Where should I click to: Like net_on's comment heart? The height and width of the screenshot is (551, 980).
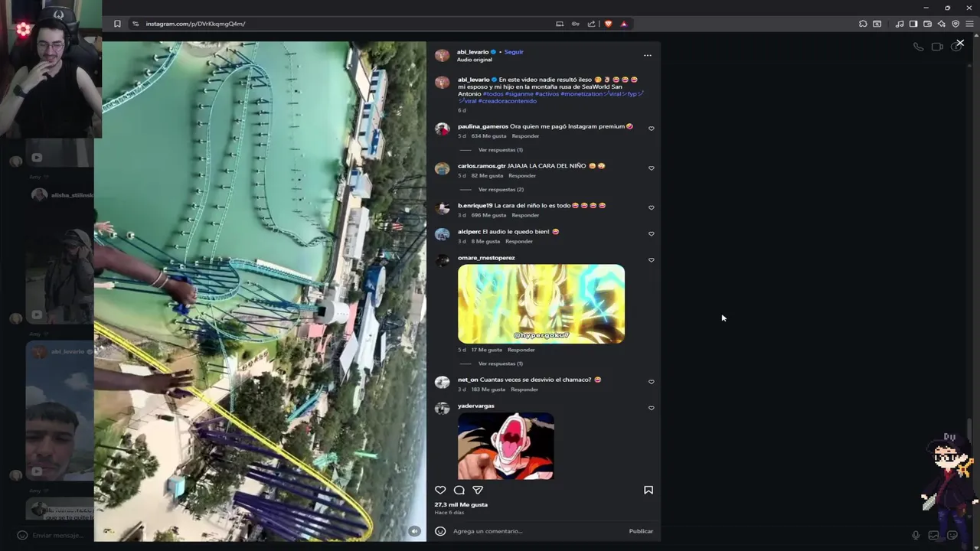tap(652, 382)
